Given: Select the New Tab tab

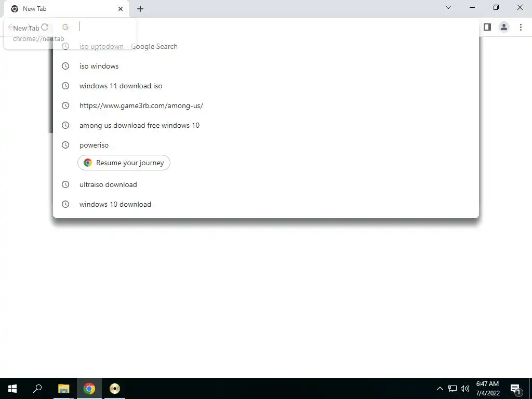Looking at the screenshot, I should pyautogui.click(x=66, y=9).
